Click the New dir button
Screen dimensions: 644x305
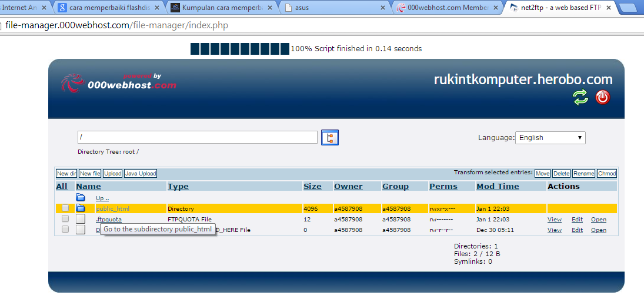tap(66, 174)
